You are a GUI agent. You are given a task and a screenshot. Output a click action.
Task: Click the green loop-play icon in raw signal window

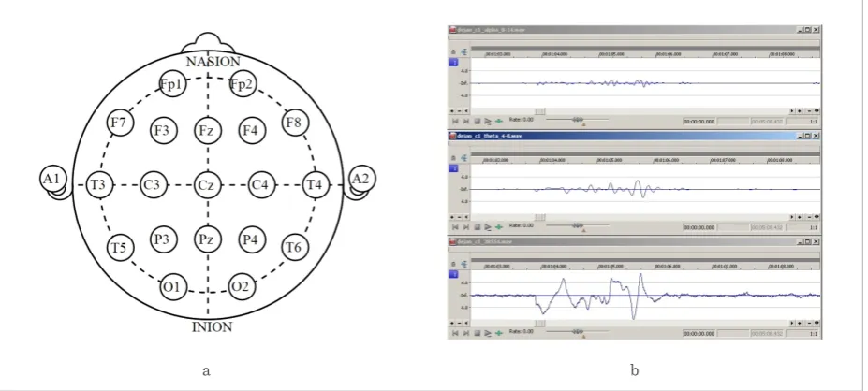tap(499, 333)
